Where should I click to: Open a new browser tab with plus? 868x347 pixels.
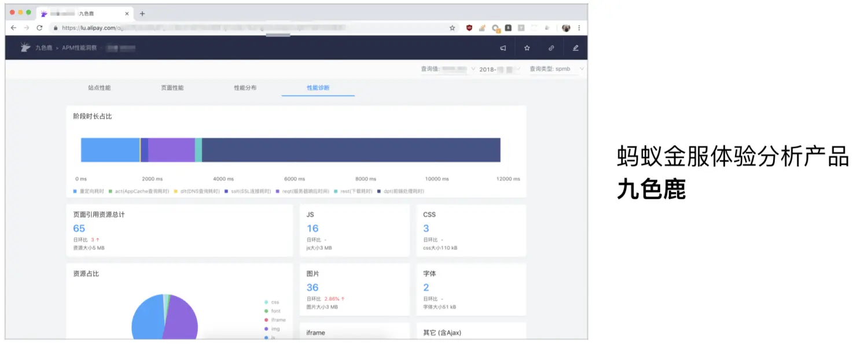click(x=142, y=13)
